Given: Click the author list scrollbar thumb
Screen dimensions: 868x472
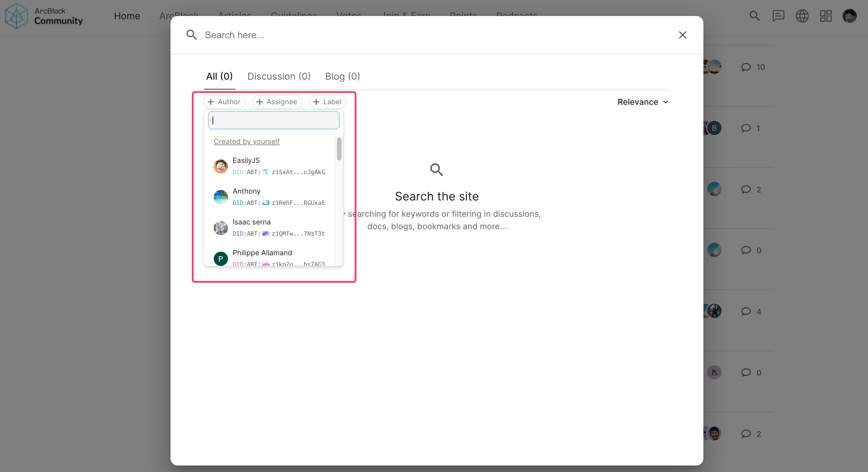Looking at the screenshot, I should coord(339,149).
